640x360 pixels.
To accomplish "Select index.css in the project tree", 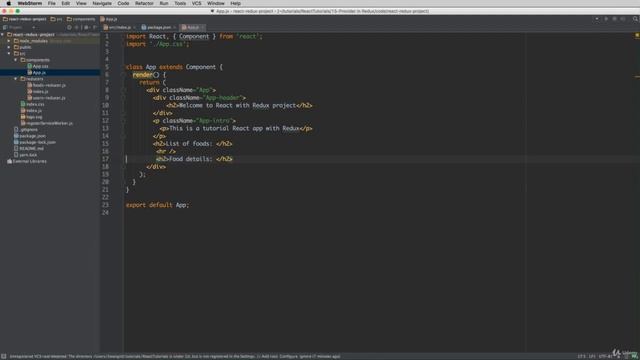I will (32, 104).
